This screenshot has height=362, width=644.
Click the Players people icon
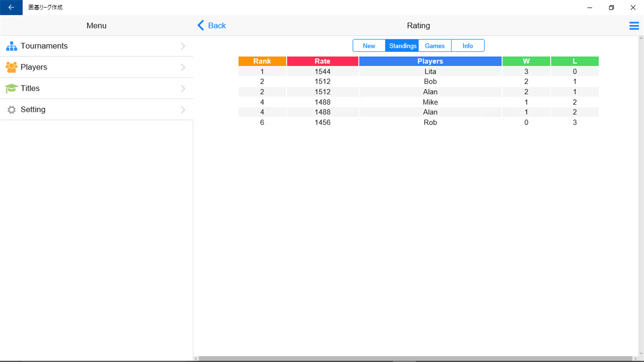click(12, 67)
